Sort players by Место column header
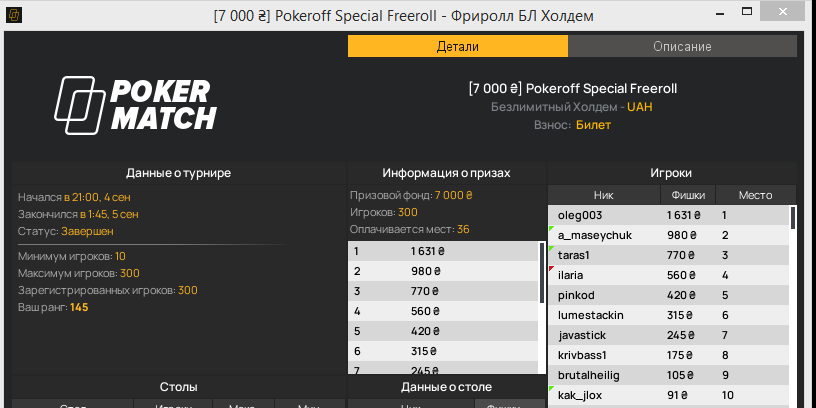Screen dimensions: 816x408 click(x=755, y=195)
